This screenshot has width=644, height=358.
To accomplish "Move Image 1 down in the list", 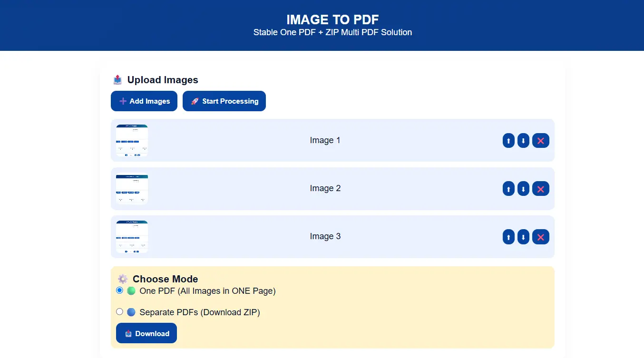I will [x=523, y=141].
